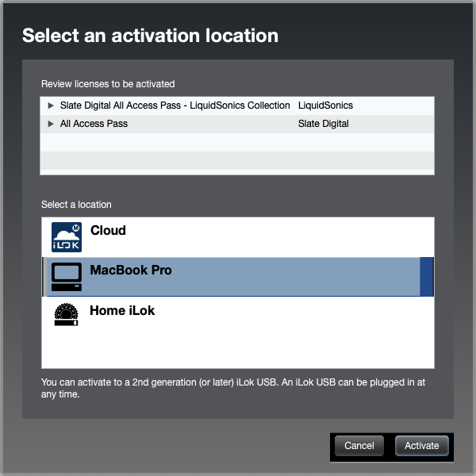Click the MacBook Pro computer icon

pyautogui.click(x=67, y=277)
